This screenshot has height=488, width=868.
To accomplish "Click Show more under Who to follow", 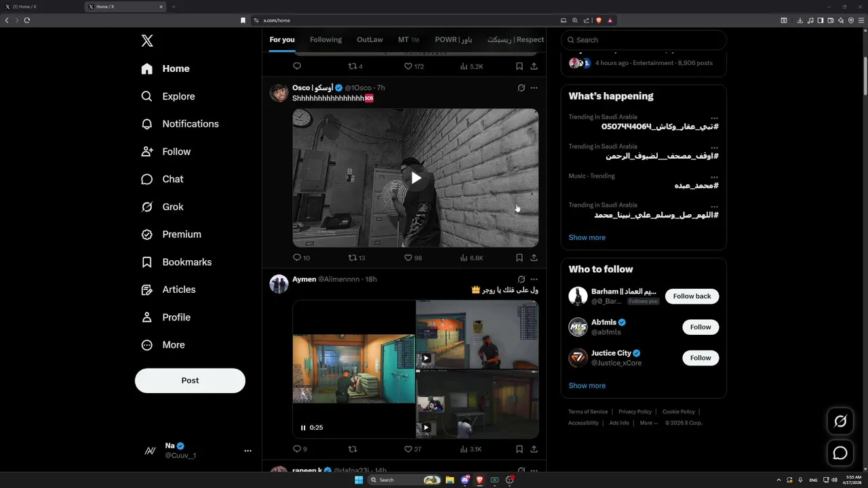I will 587,386.
